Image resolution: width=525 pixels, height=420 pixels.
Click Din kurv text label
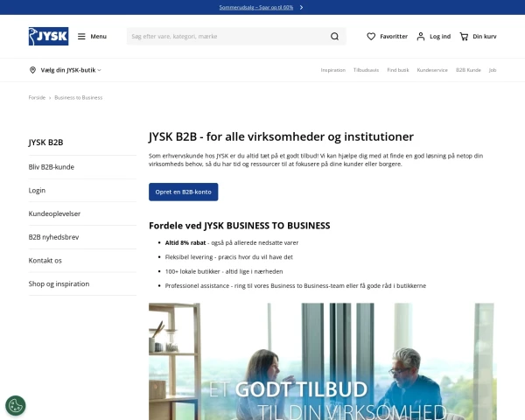(x=485, y=36)
